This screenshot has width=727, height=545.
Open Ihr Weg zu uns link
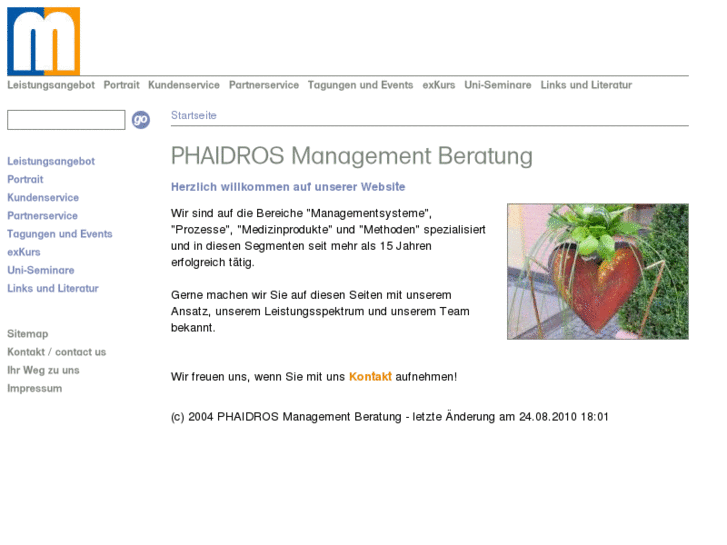pos(43,370)
